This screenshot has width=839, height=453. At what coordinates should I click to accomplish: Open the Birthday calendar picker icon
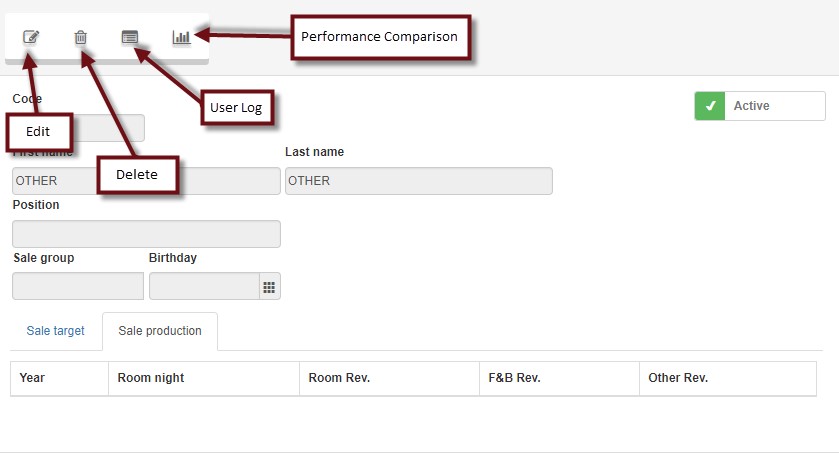pos(269,287)
